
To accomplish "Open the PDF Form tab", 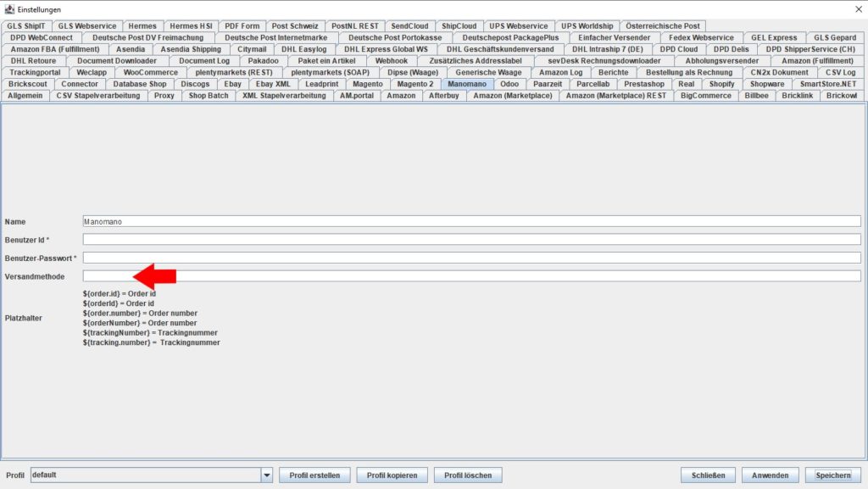I will click(x=242, y=26).
